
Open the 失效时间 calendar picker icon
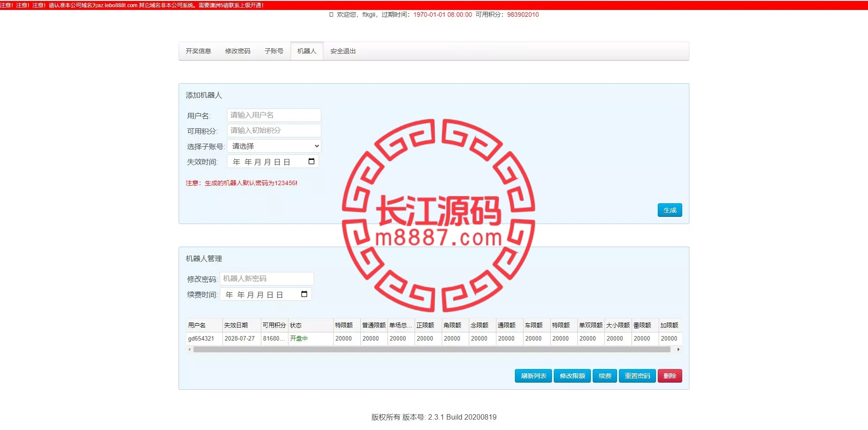(311, 161)
